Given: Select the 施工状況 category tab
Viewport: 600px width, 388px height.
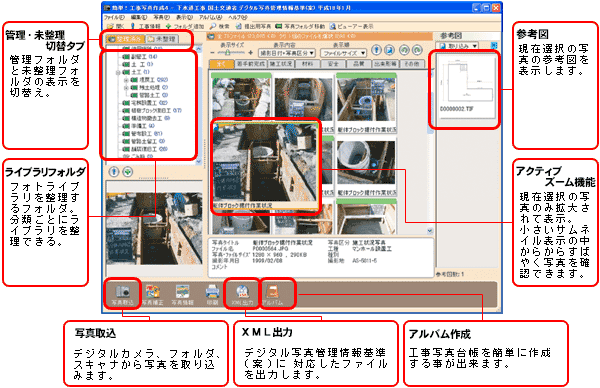Looking at the screenshot, I should [280, 64].
